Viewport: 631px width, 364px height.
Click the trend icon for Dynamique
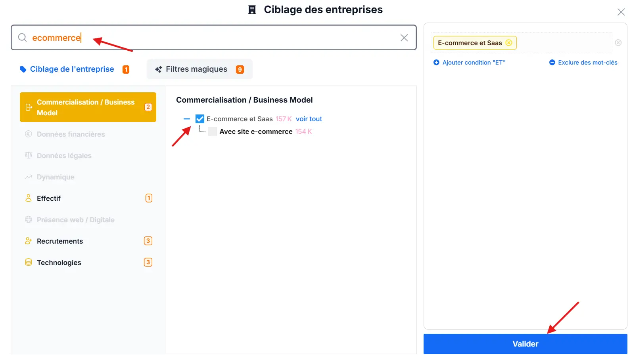pos(29,177)
